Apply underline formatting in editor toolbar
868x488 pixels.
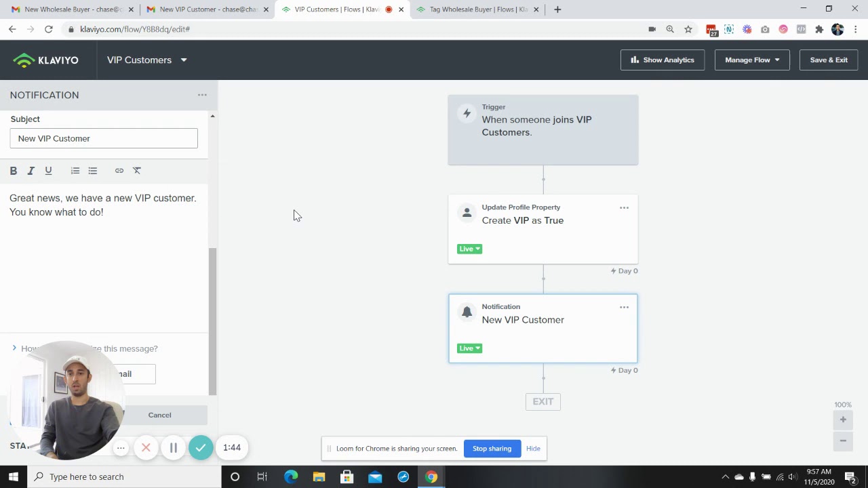point(48,171)
